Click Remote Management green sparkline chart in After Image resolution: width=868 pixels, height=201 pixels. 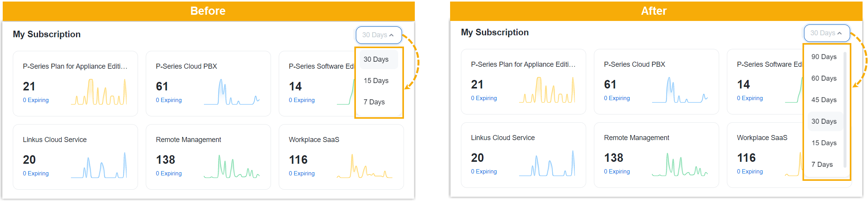[680, 165]
